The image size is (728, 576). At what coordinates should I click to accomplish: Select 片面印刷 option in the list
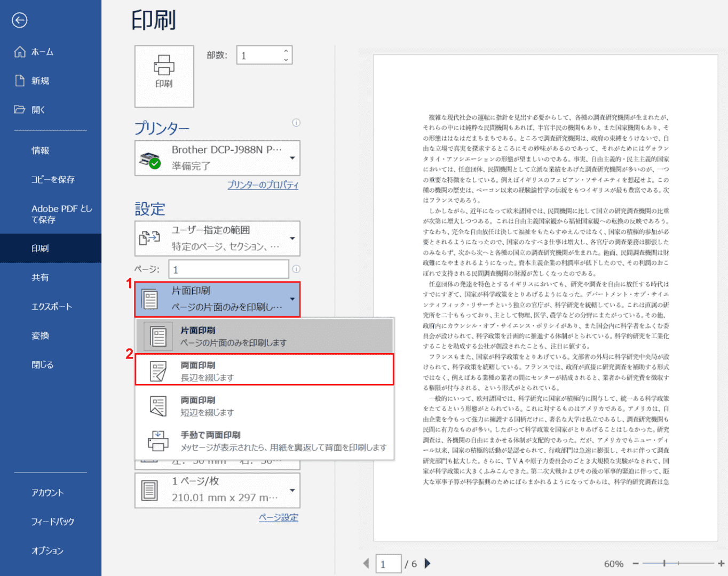coord(265,337)
